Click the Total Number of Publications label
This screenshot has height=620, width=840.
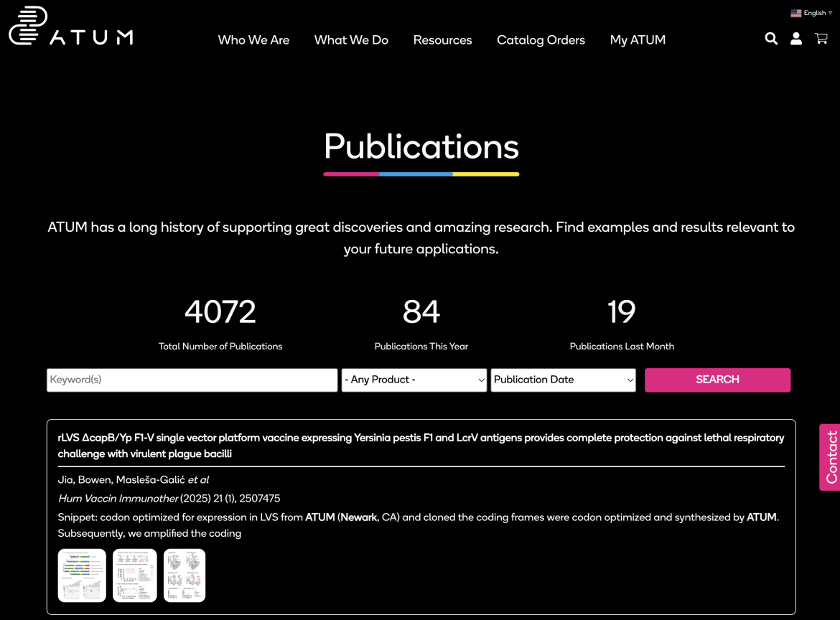point(220,347)
